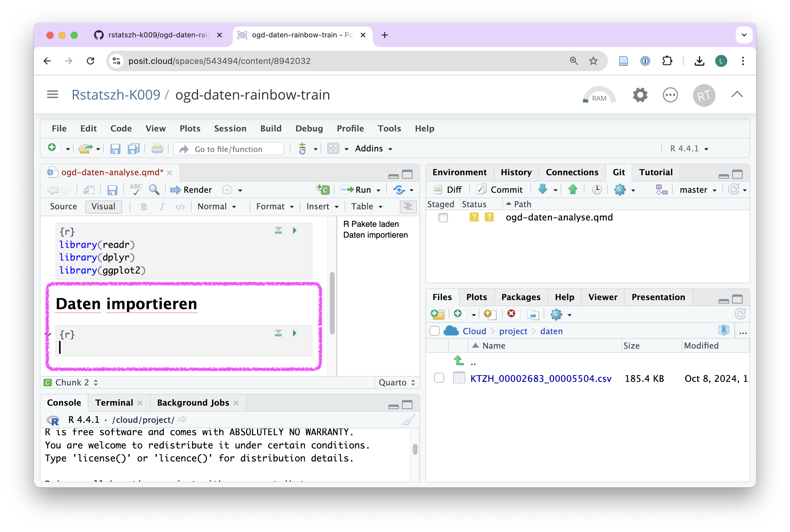
Task: Expand the Table dropdown
Action: point(367,206)
